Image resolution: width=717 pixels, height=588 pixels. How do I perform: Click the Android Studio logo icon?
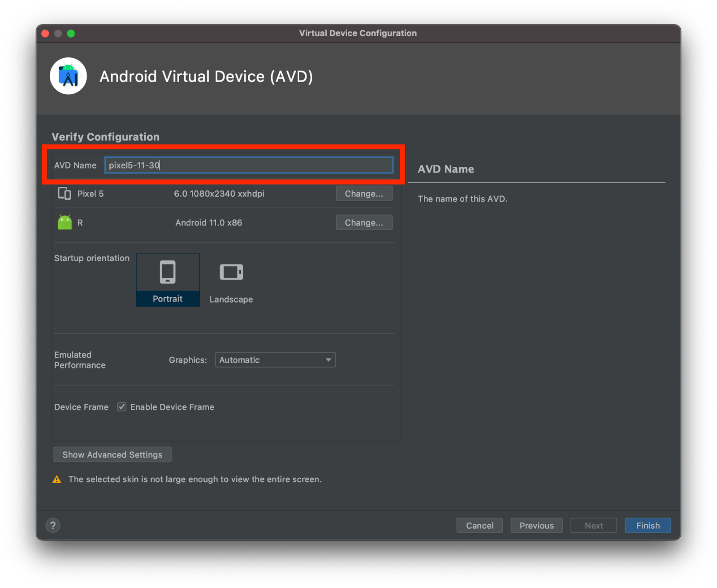pyautogui.click(x=68, y=76)
